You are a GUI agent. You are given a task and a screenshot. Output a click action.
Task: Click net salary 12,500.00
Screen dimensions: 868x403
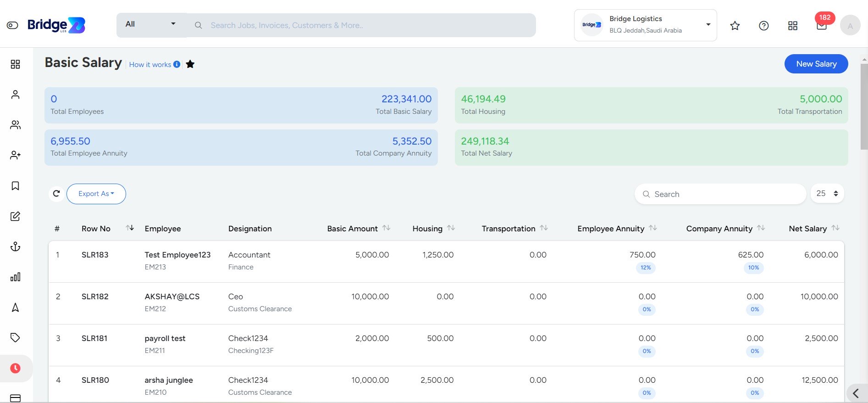point(820,380)
